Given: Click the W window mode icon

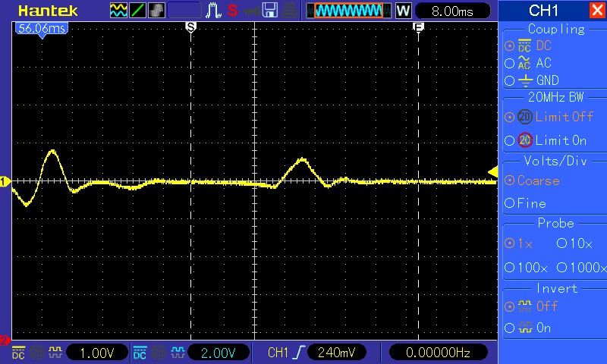Looking at the screenshot, I should click(403, 11).
